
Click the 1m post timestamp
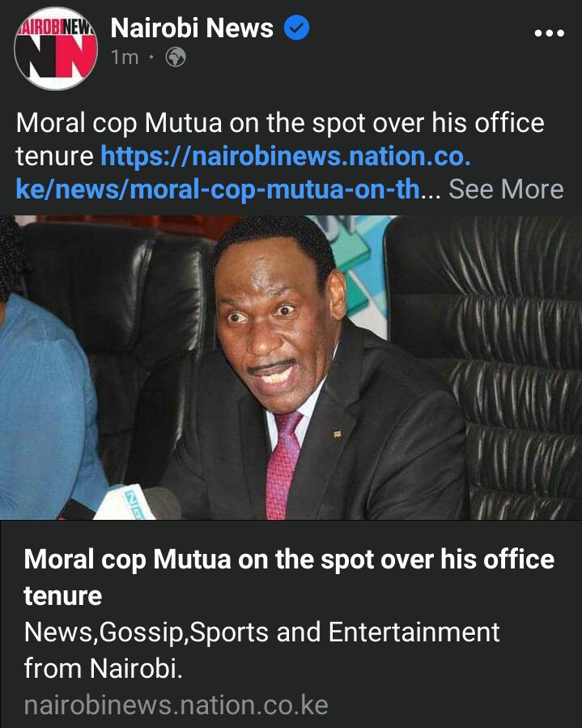[125, 57]
